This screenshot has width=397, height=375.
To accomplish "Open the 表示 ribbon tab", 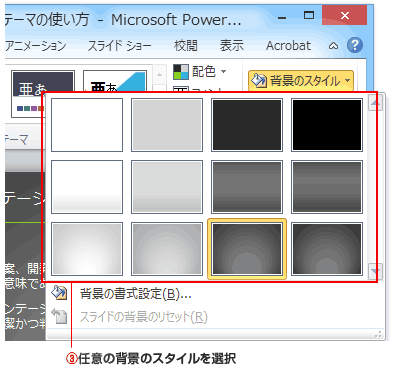I will coord(232,46).
